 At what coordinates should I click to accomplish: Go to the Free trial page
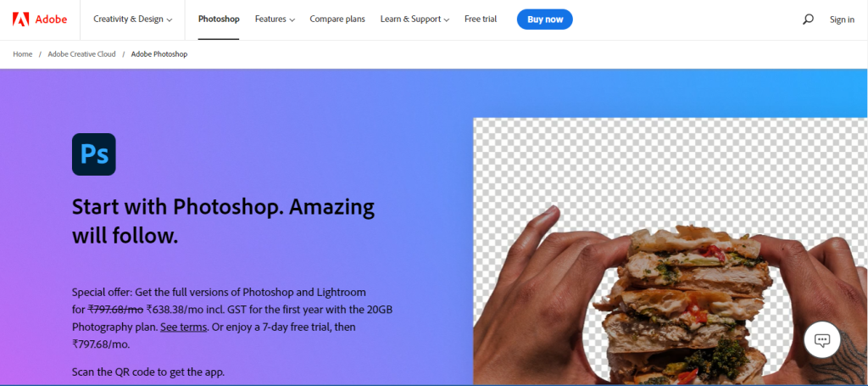point(481,20)
